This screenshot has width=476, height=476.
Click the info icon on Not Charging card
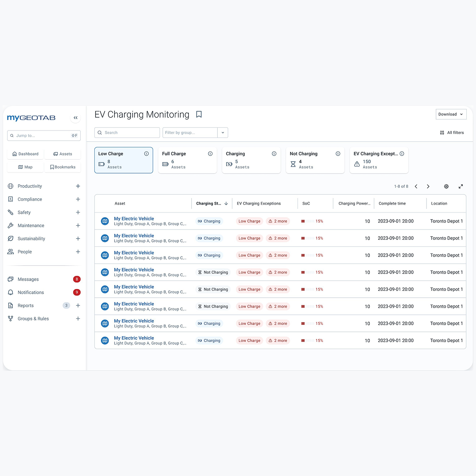pyautogui.click(x=338, y=154)
